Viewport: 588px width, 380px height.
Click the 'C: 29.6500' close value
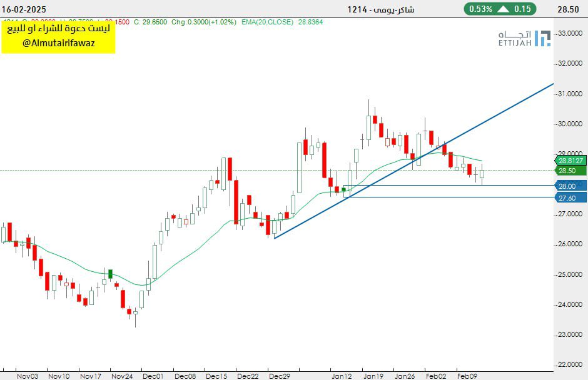coord(150,22)
